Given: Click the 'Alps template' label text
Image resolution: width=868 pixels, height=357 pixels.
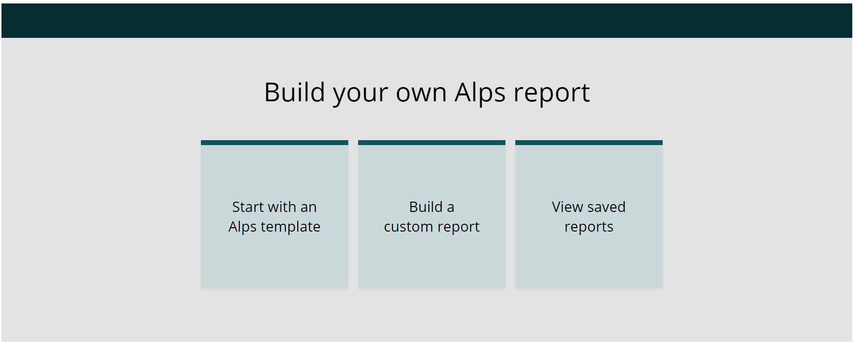Looking at the screenshot, I should coord(274,227).
